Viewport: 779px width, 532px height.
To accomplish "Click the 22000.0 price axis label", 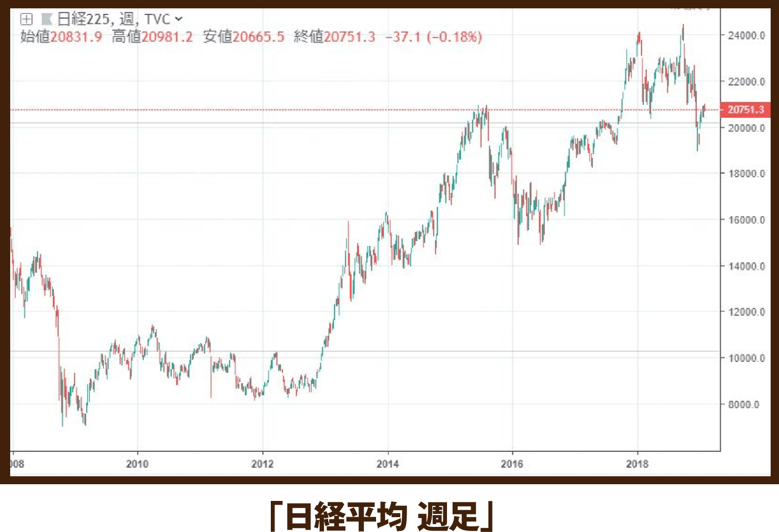I will (x=746, y=82).
